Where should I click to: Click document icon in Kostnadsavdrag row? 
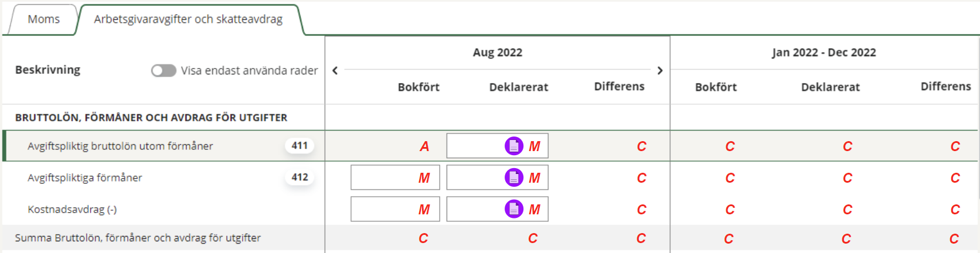coord(514,209)
